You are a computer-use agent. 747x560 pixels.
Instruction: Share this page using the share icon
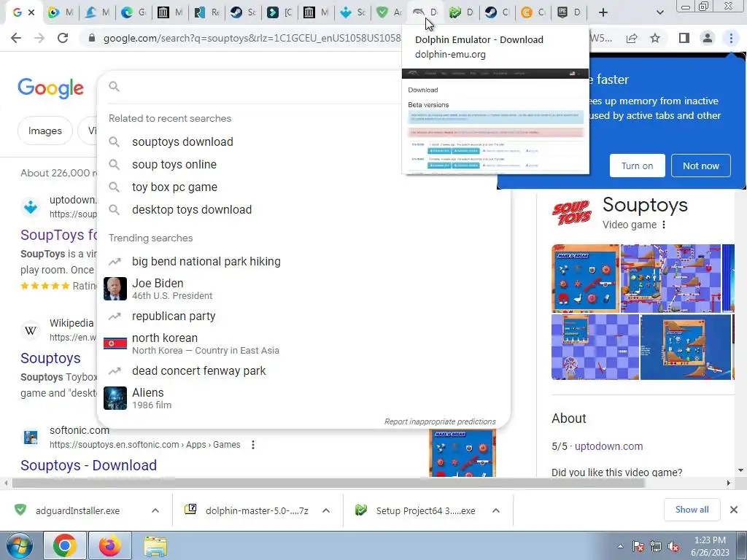click(632, 38)
